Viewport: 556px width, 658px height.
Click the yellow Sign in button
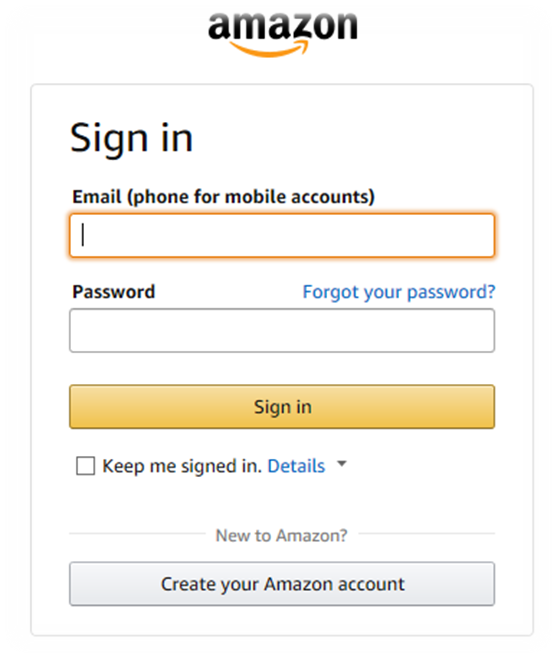pyautogui.click(x=282, y=407)
